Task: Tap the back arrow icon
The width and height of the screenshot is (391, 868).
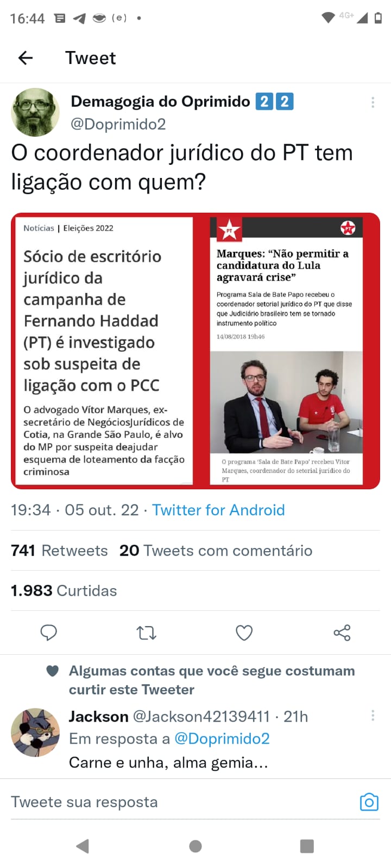Action: (x=26, y=58)
